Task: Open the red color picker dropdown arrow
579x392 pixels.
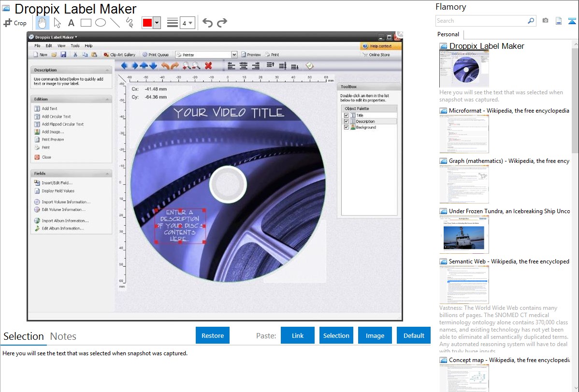Action: 157,23
